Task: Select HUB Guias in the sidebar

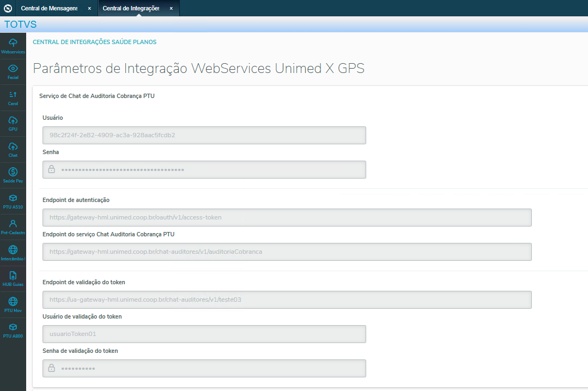Action: [13, 279]
